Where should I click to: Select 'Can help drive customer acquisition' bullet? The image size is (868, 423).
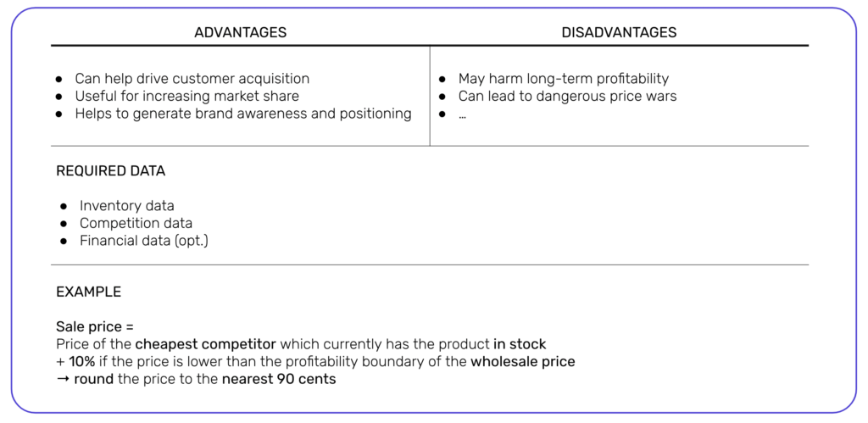tap(192, 79)
